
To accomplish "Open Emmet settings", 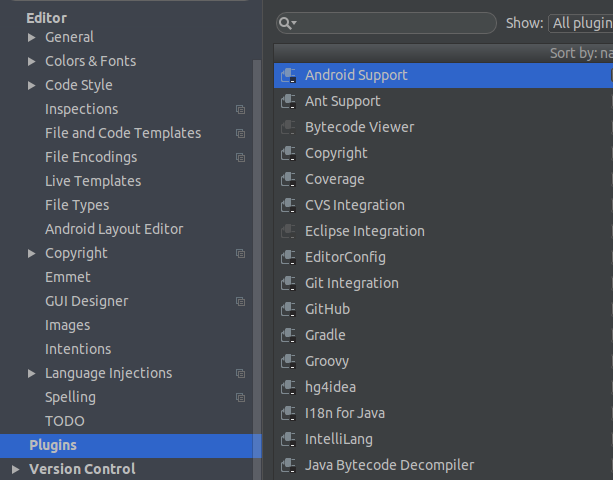I will (x=68, y=278).
